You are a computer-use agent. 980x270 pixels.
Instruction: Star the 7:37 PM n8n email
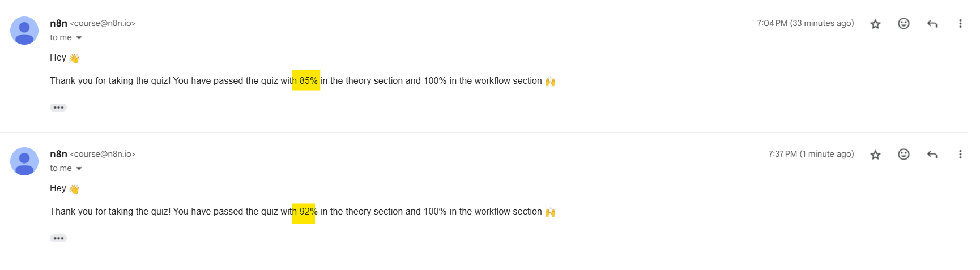(x=875, y=155)
